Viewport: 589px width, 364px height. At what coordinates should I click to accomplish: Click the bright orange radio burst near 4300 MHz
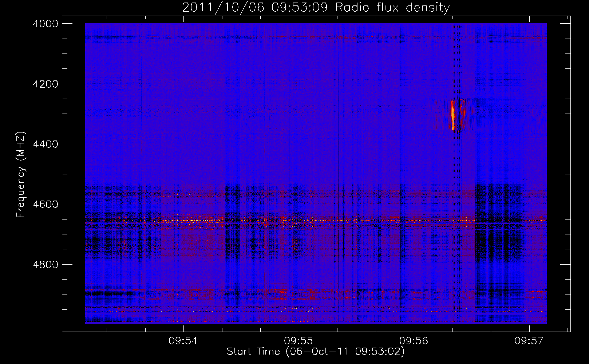coord(453,115)
